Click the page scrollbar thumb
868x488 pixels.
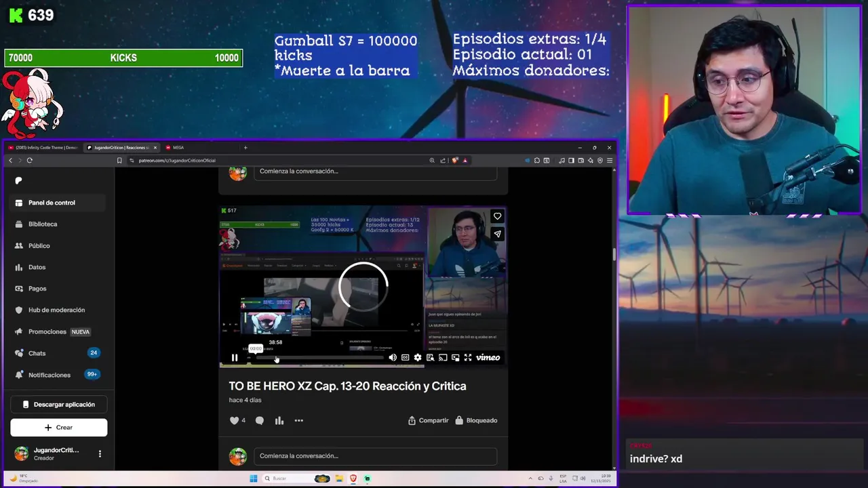tap(613, 254)
